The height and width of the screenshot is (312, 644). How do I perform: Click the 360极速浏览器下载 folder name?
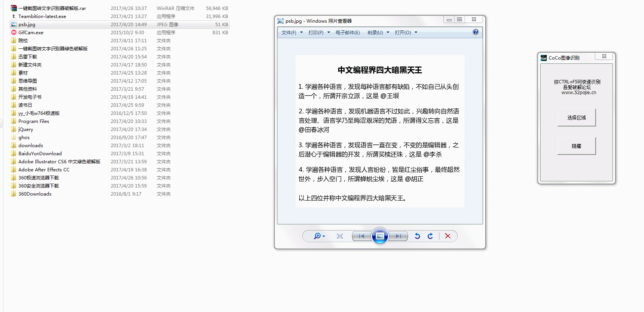[x=39, y=178]
